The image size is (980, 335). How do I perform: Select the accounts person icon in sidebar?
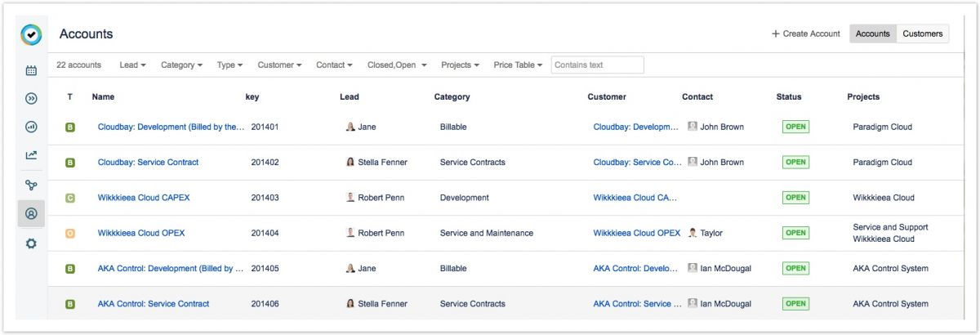(31, 214)
